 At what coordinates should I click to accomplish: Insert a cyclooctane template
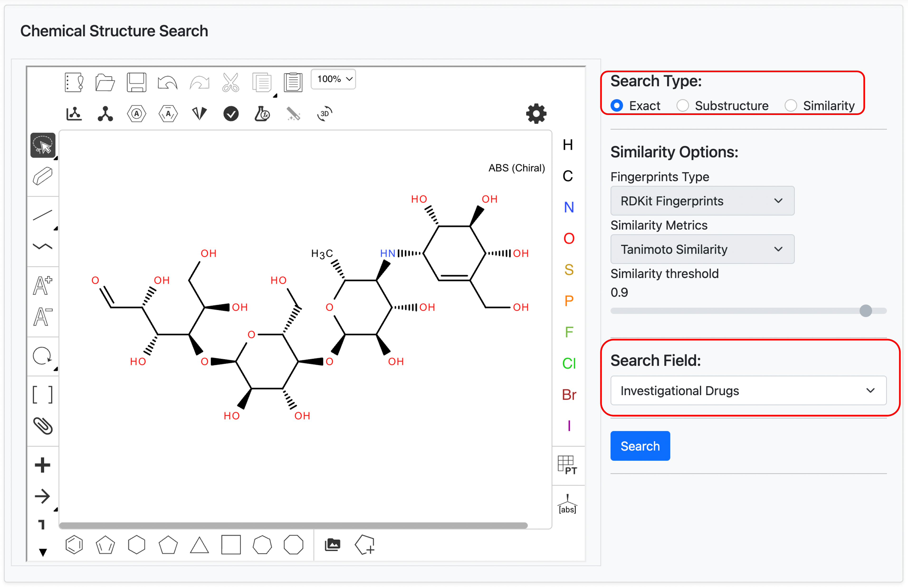coord(293,545)
